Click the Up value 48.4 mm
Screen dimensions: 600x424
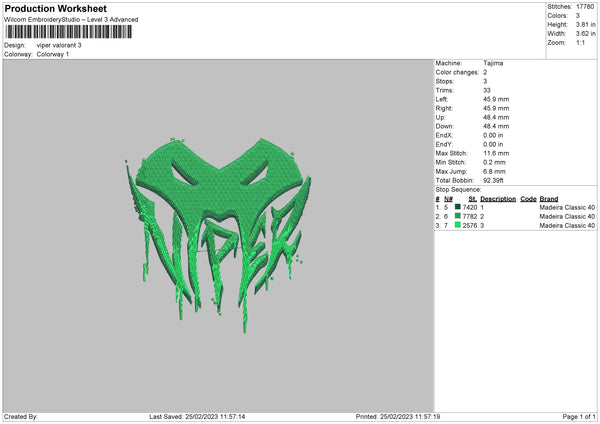496,117
